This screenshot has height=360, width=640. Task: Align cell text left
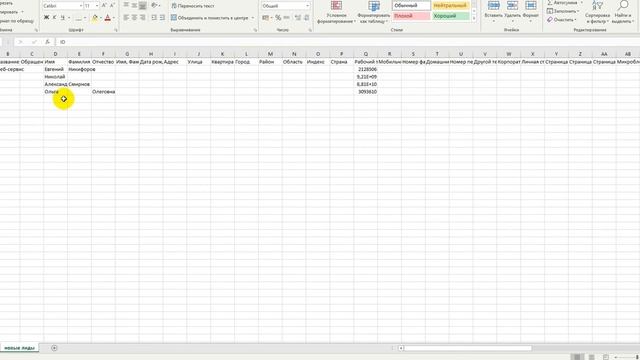126,18
